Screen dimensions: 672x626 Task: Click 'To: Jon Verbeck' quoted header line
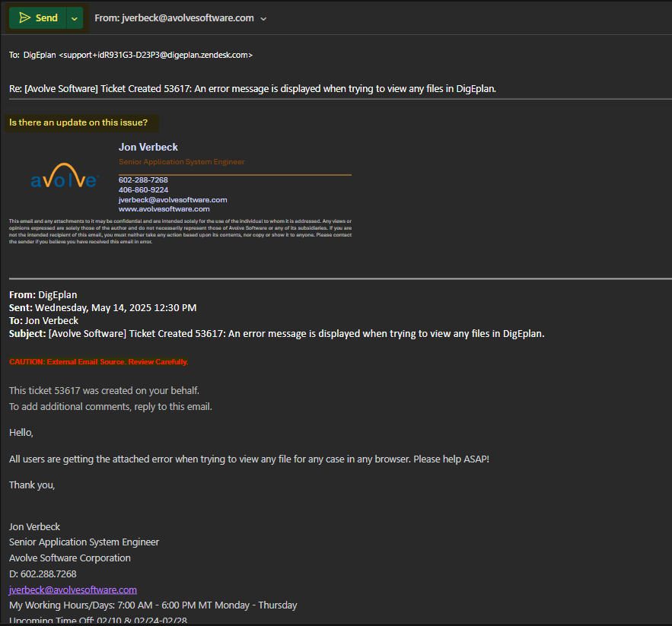coord(43,320)
